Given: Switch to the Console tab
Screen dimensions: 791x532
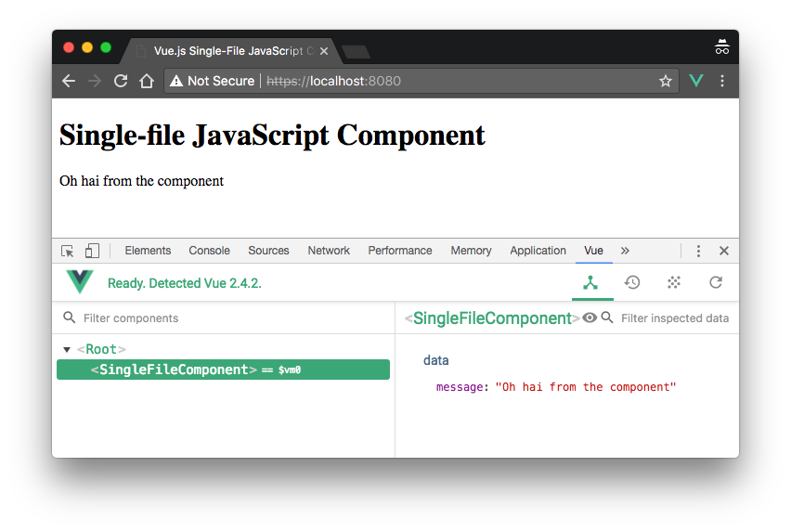Looking at the screenshot, I should point(209,251).
